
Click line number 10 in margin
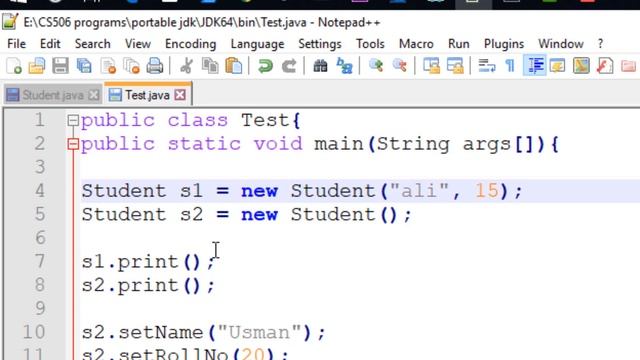(34, 332)
